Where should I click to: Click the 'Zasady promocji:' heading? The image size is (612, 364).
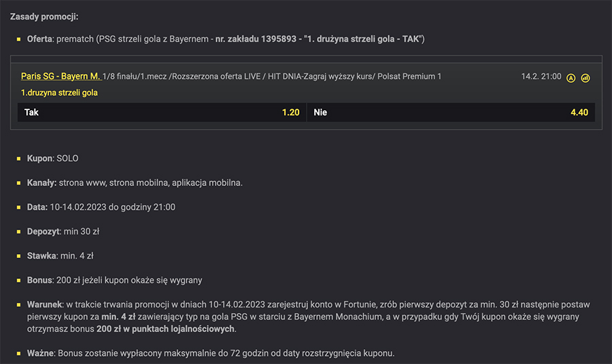44,16
